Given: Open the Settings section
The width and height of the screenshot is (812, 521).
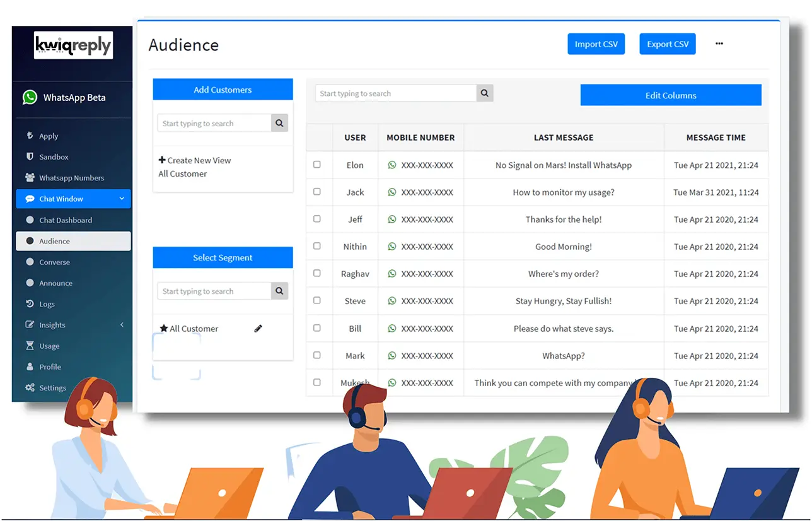Looking at the screenshot, I should [55, 388].
